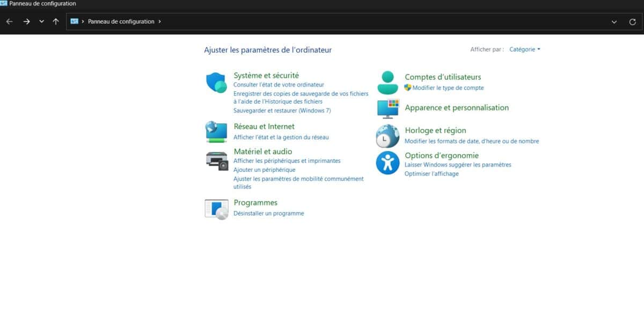
Task: Click the Options d'ergonomie accessibility icon
Action: click(x=387, y=163)
